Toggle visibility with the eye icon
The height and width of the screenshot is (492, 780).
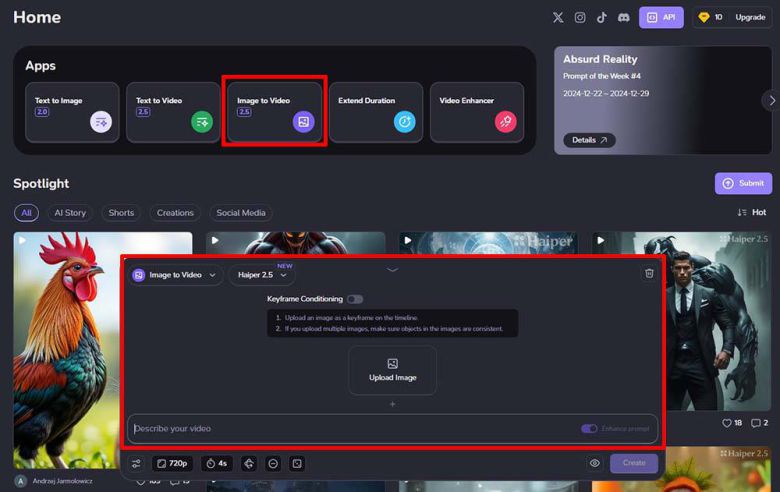595,463
